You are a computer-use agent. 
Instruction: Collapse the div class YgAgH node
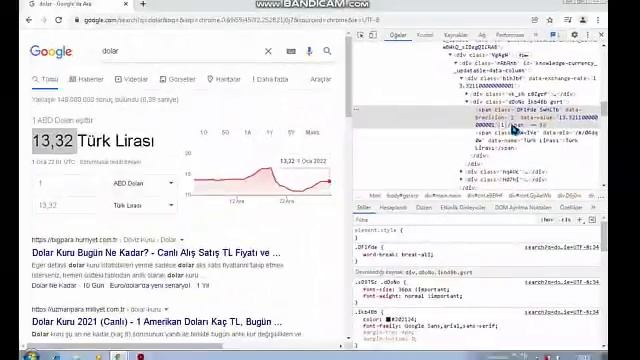(450, 55)
